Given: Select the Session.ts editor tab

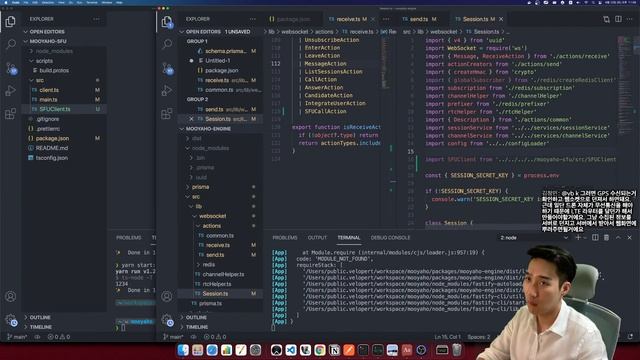Looking at the screenshot, I should pos(478,19).
